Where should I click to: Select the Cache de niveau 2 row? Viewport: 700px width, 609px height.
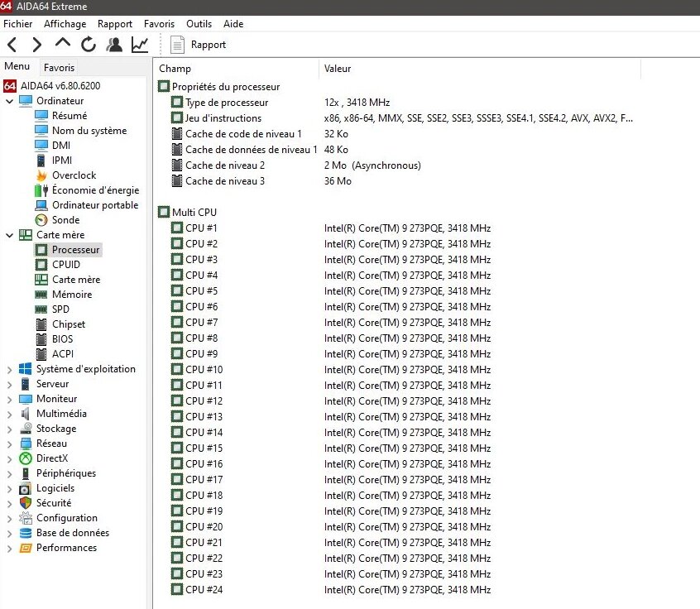pos(225,165)
